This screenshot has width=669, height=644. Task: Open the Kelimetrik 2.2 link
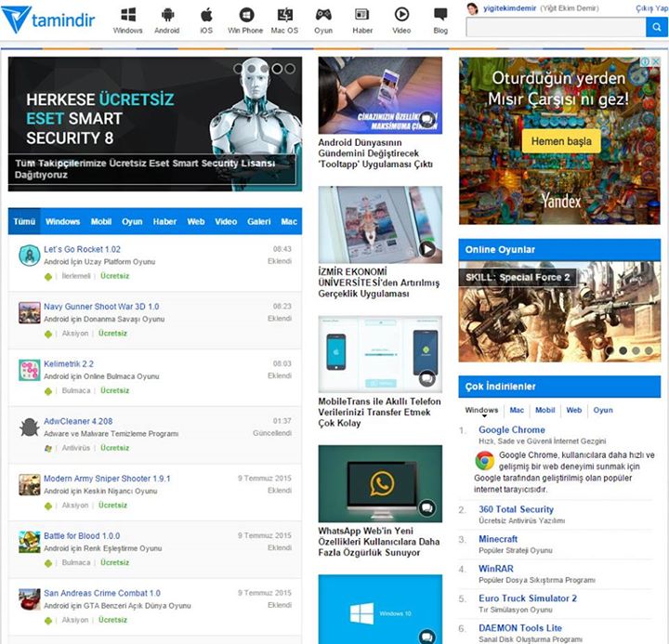pyautogui.click(x=69, y=364)
